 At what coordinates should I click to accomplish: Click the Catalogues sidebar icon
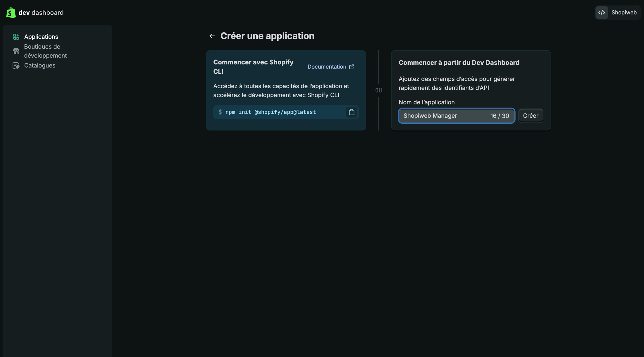pos(16,65)
